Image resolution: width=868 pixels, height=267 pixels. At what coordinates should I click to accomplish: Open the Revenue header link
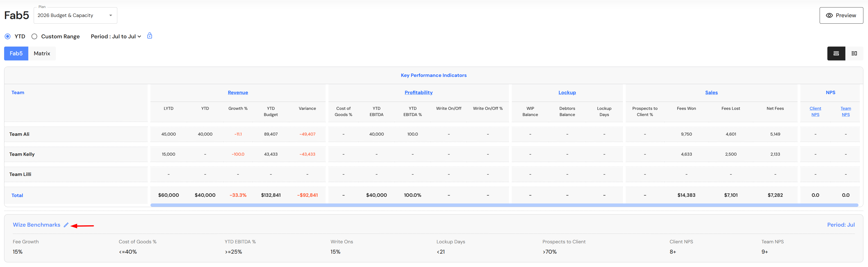click(238, 92)
